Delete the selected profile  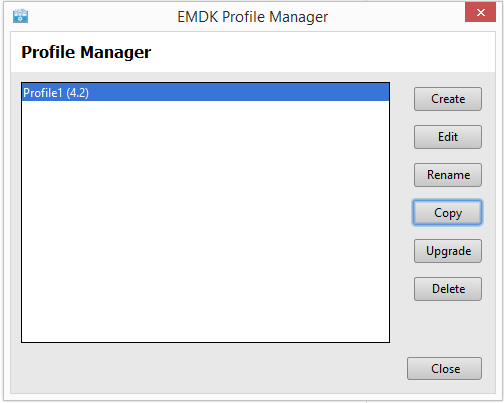tap(448, 289)
